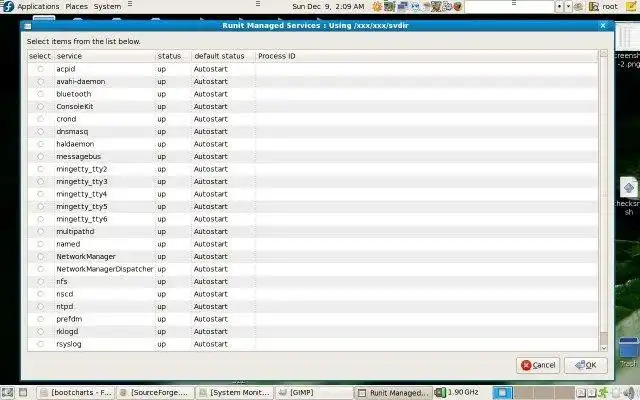Open the System menu
Image resolution: width=640 pixels, height=400 pixels.
click(107, 7)
